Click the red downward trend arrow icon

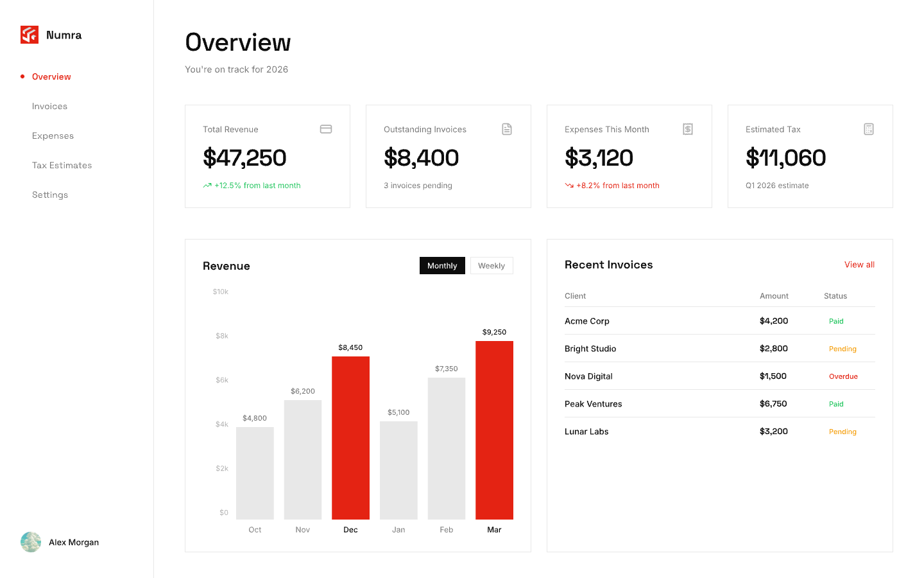tap(569, 186)
